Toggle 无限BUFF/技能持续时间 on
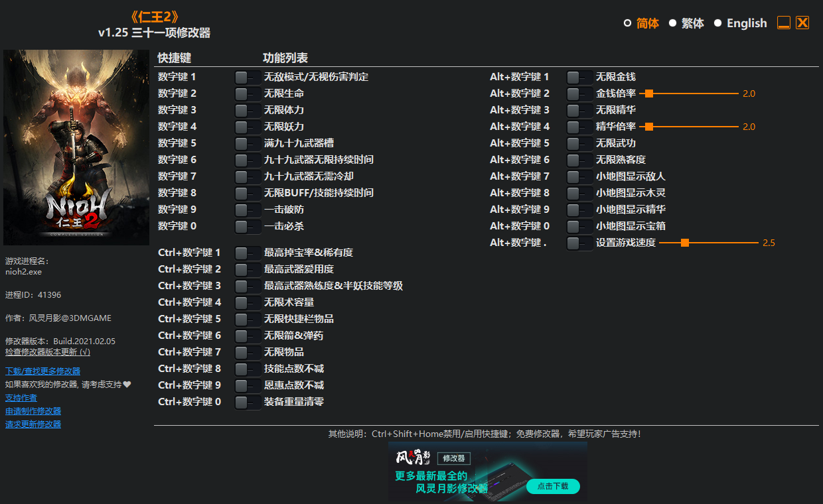Image resolution: width=823 pixels, height=504 pixels. click(x=248, y=192)
